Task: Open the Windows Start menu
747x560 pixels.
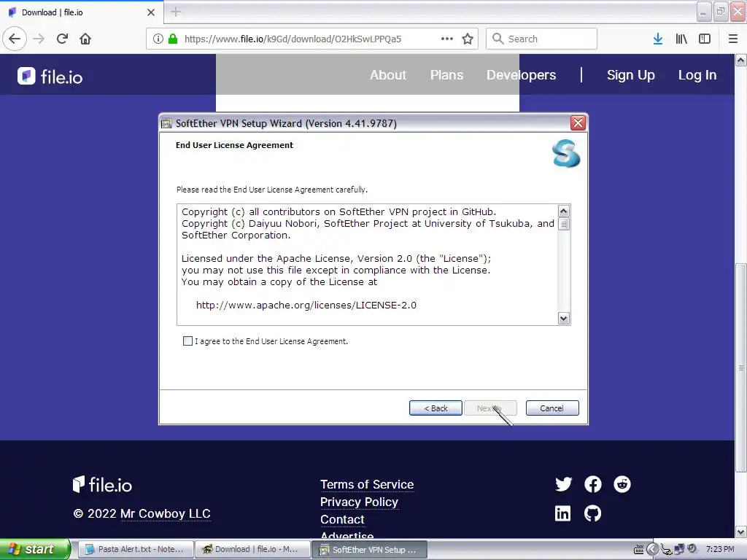Action: pos(35,549)
